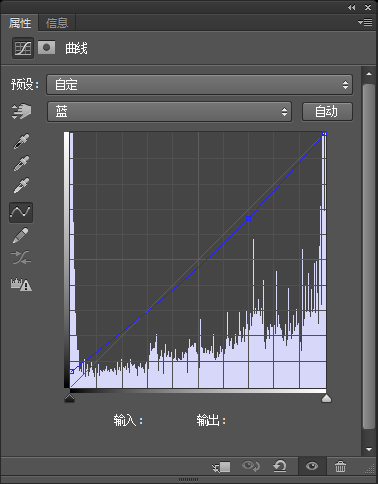The image size is (378, 484).
Task: Select the curves adjustment icon
Action: [x=23, y=48]
